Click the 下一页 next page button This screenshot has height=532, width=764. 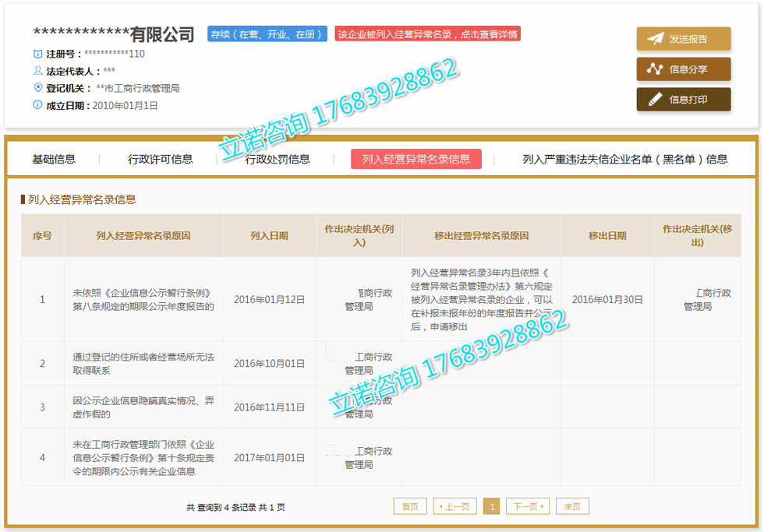pos(527,506)
